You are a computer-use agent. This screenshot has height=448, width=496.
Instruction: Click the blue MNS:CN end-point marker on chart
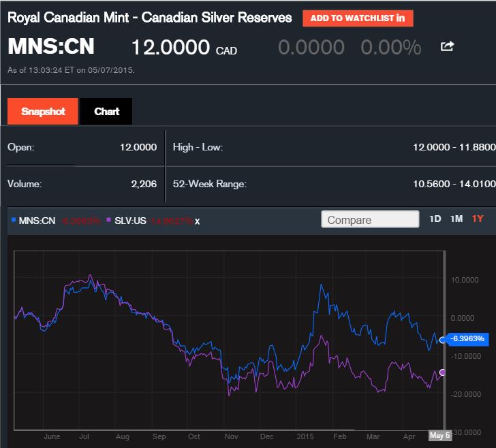click(443, 340)
